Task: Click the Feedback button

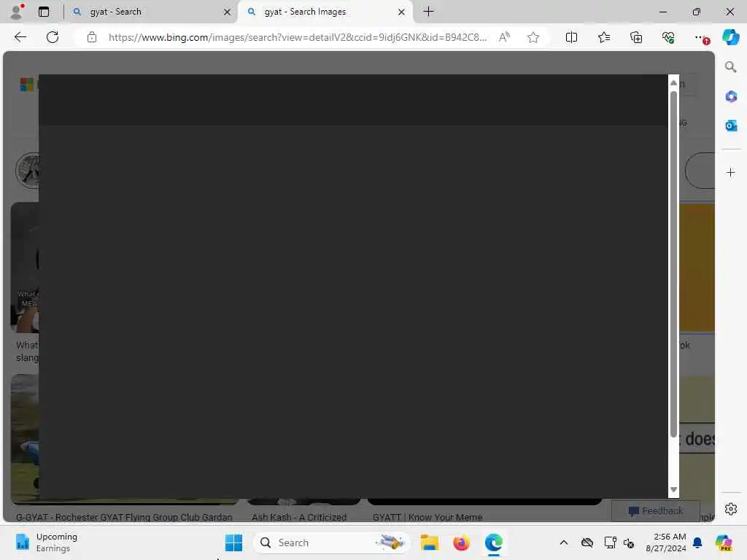Action: pos(656,511)
